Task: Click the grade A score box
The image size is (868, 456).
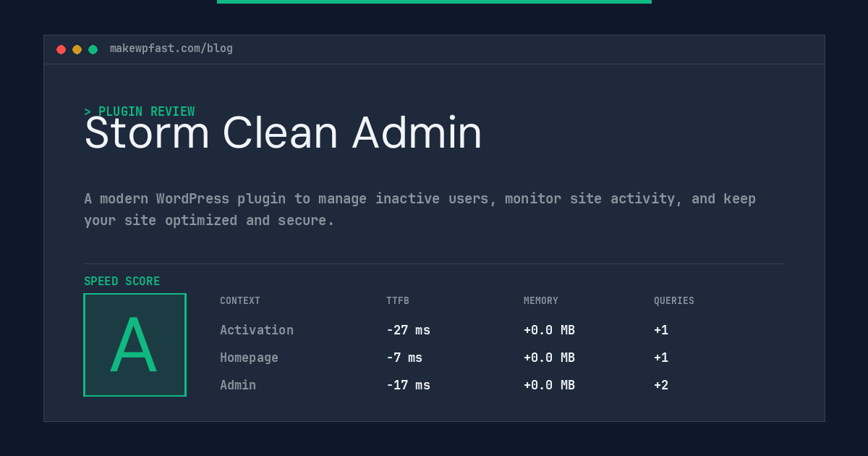Action: pyautogui.click(x=135, y=345)
